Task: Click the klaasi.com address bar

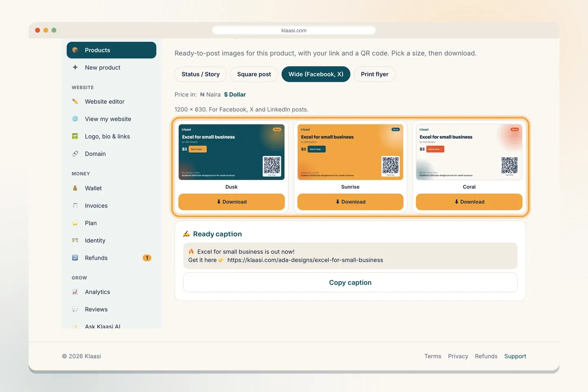Action: [x=294, y=30]
